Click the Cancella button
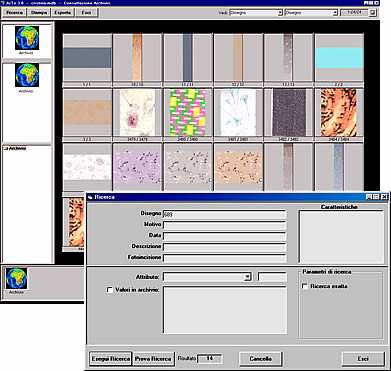The width and height of the screenshot is (391, 371). [x=261, y=359]
